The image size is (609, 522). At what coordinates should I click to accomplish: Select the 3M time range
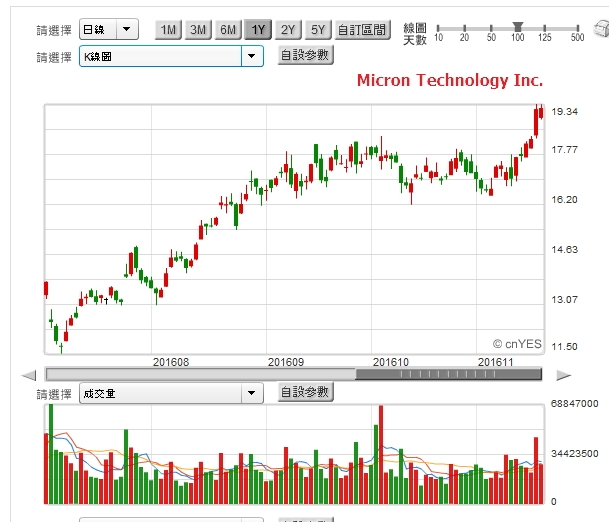coord(198,30)
